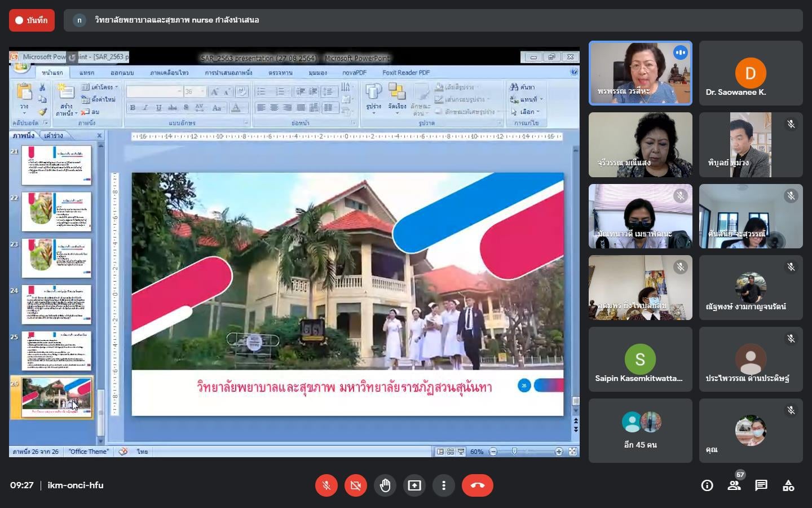Image resolution: width=812 pixels, height=508 pixels.
Task: Adjust the zoom slider in PowerPoint status bar
Action: pyautogui.click(x=514, y=452)
